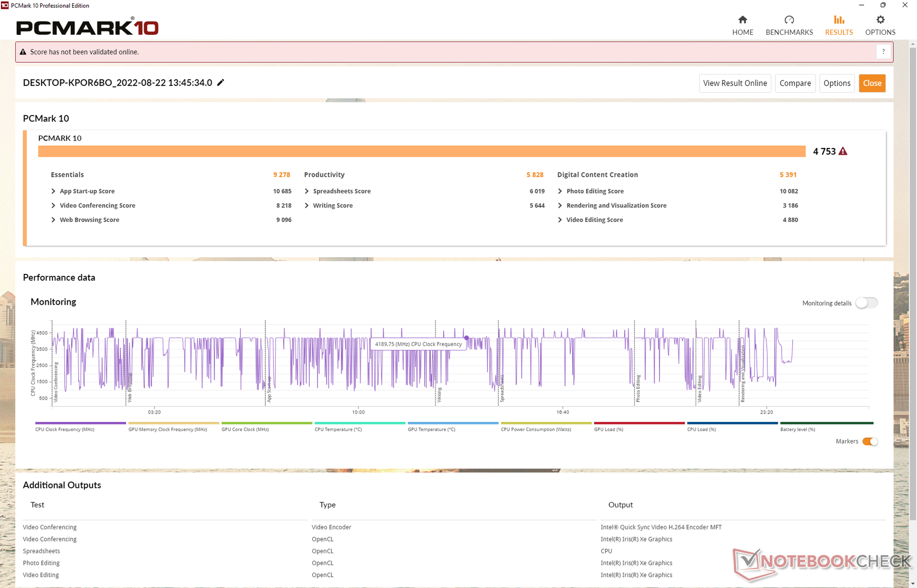Expand the Video Editing Score row
The image size is (917, 588).
pos(560,220)
